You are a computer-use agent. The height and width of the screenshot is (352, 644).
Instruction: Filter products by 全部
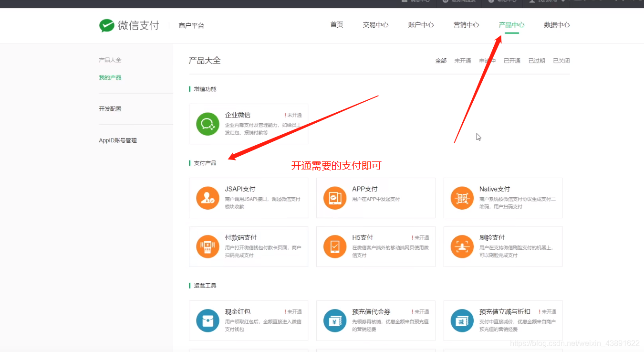click(x=441, y=61)
